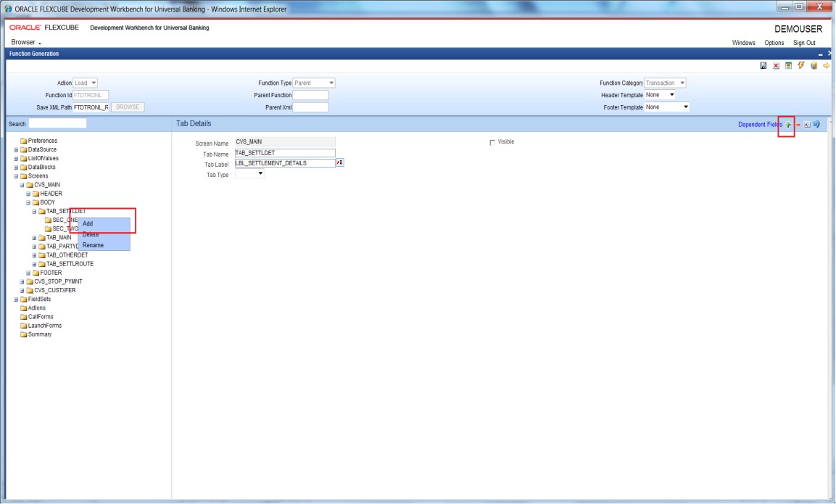Click the Save XML Path field
Screen dimensions: 836x504
click(x=91, y=107)
